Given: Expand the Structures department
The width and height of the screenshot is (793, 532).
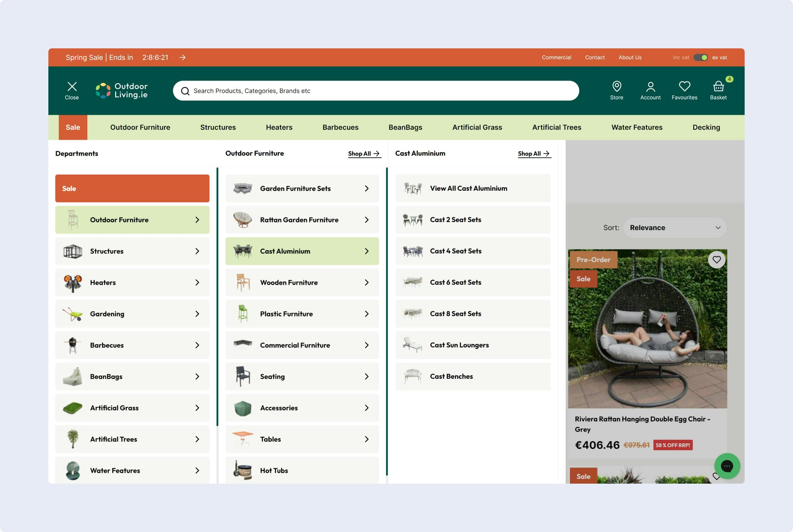Looking at the screenshot, I should pyautogui.click(x=132, y=251).
